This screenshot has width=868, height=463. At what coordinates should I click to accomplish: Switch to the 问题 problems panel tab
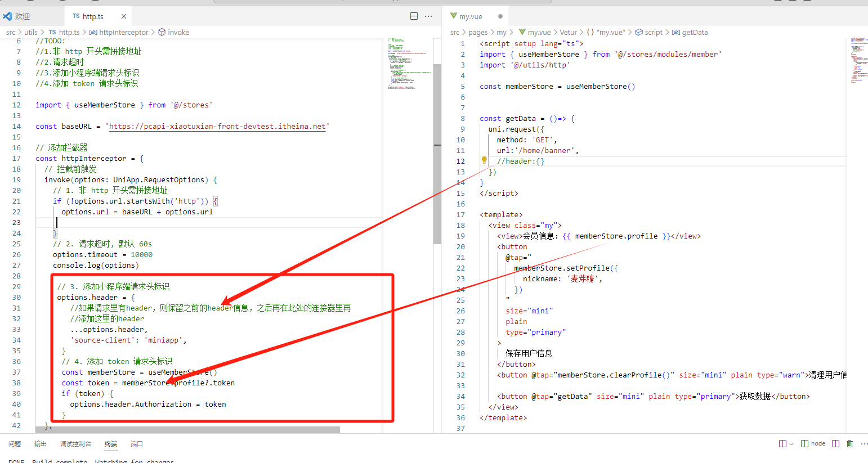tap(15, 444)
